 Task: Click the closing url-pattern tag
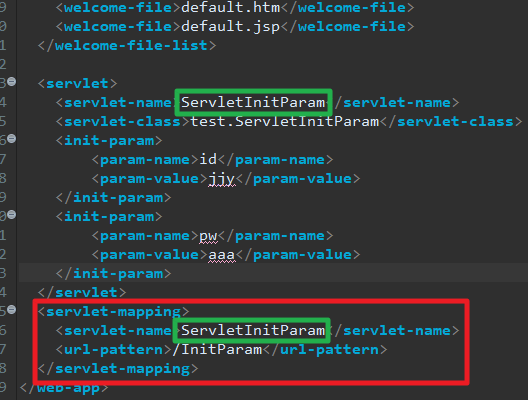point(325,350)
